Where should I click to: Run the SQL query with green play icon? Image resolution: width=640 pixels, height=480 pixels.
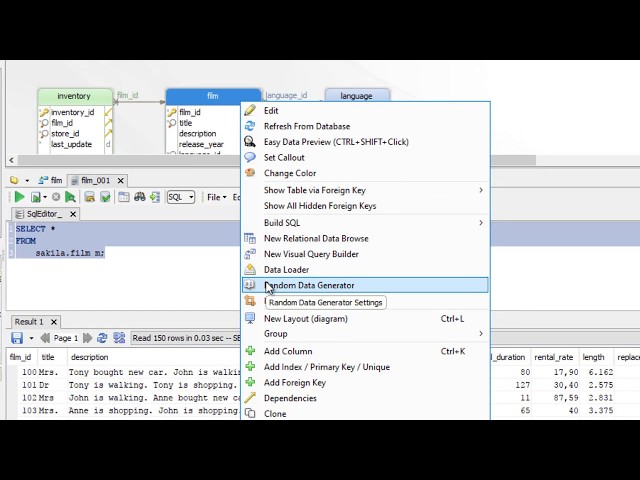(x=19, y=197)
